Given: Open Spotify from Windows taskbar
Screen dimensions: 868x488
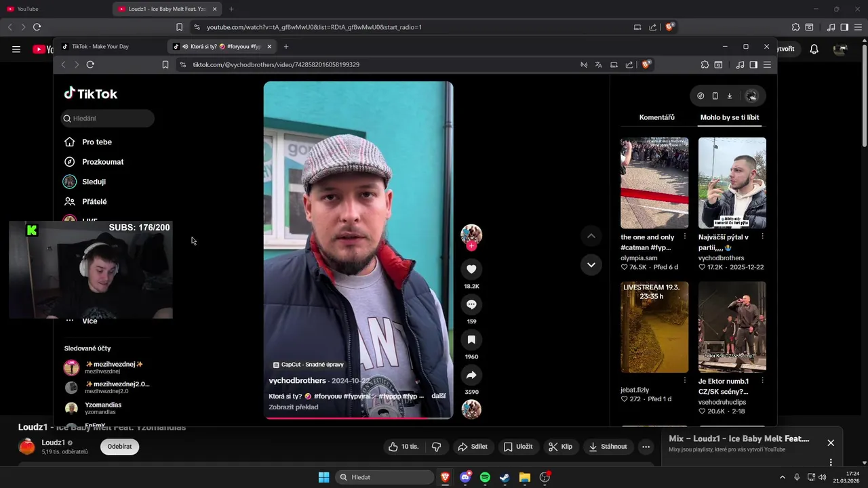Looking at the screenshot, I should 485,477.
